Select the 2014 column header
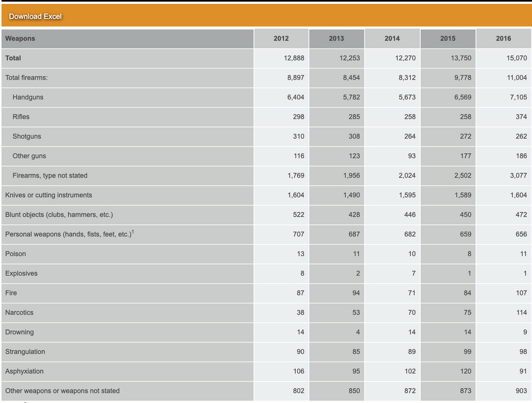This screenshot has width=532, height=403. click(x=392, y=39)
